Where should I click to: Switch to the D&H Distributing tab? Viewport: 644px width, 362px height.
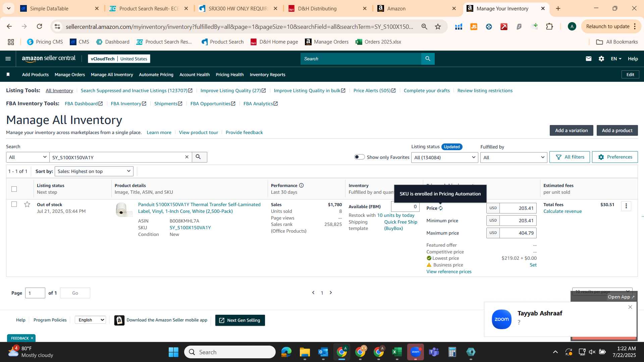pos(327,8)
